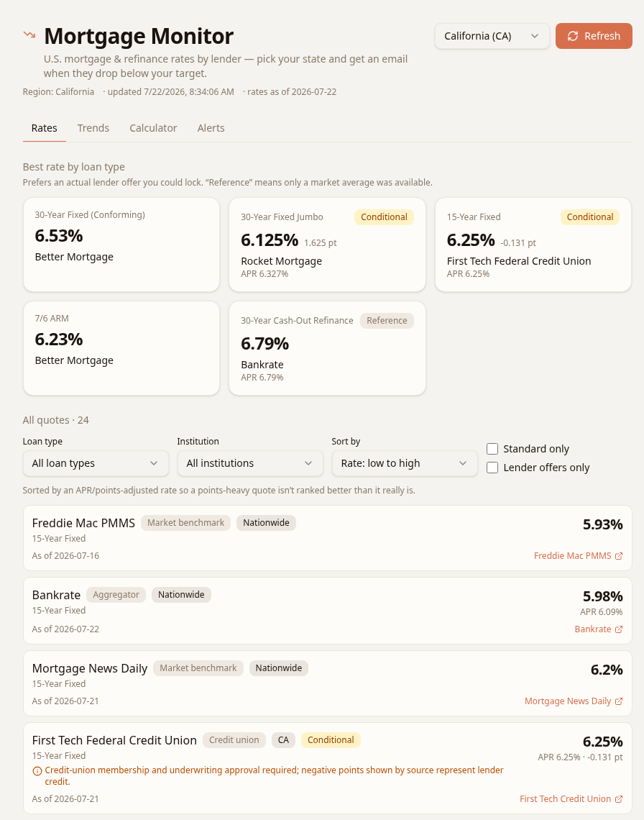This screenshot has width=644, height=820.
Task: Click the Credit union tag on First Tech row
Action: click(234, 740)
